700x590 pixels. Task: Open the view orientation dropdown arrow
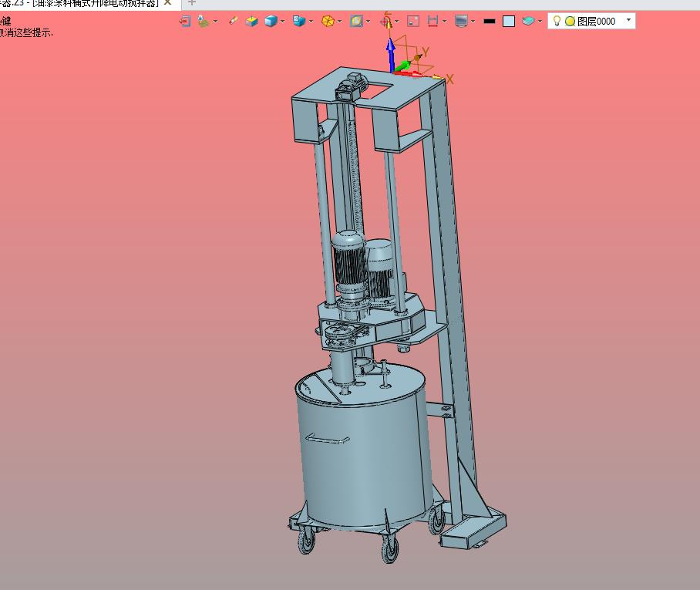311,21
